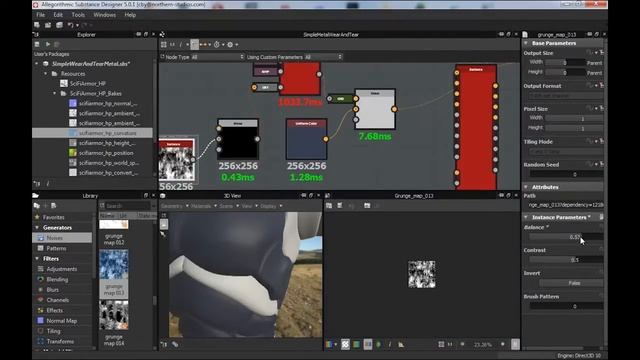Open the Windows menu
The width and height of the screenshot is (640, 360).
coord(104,15)
